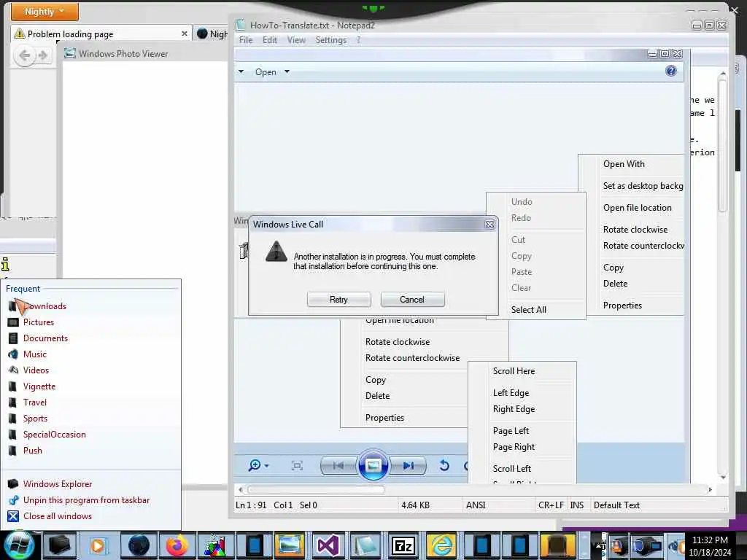Screen dimensions: 747x560
Task: Click the vertical scrollbar down arrow
Action: click(x=723, y=477)
